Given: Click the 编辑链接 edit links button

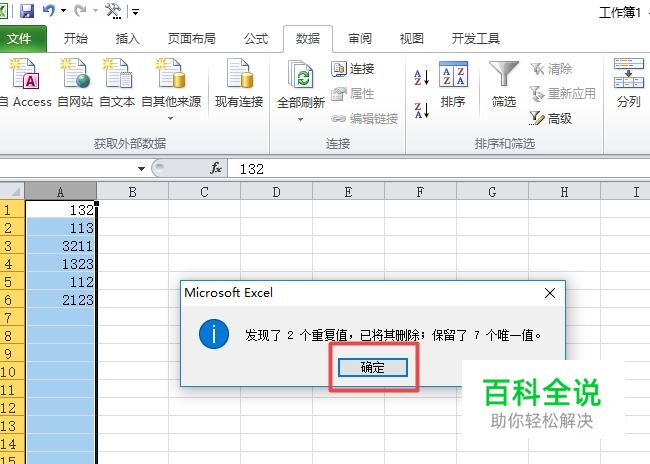Looking at the screenshot, I should 365,119.
